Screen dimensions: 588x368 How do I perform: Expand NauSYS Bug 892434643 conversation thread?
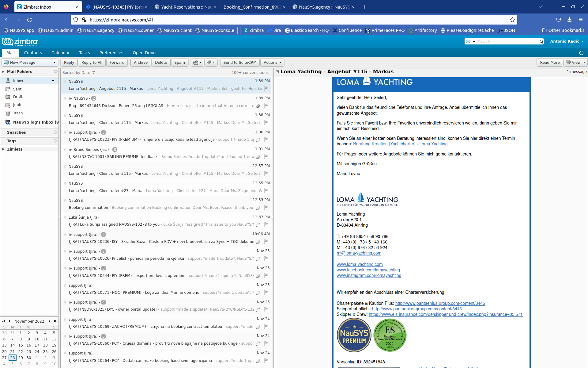[71, 98]
